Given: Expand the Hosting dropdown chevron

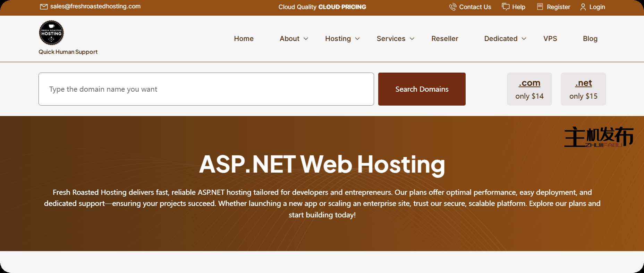Looking at the screenshot, I should [357, 39].
